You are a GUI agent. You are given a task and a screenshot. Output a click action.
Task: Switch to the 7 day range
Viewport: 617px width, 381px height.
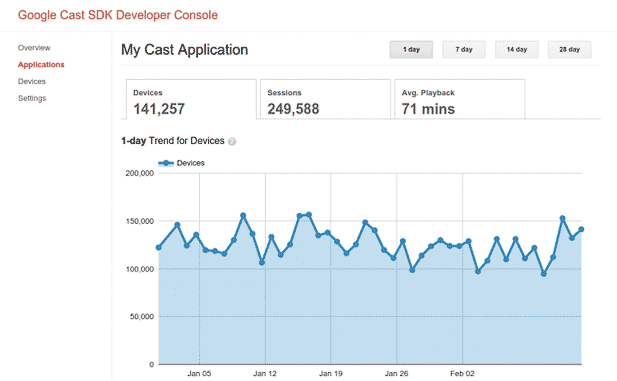[464, 50]
